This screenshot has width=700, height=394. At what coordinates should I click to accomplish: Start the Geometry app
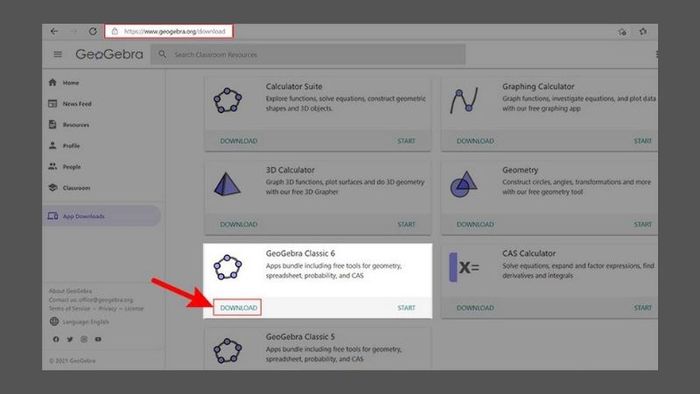click(x=643, y=224)
